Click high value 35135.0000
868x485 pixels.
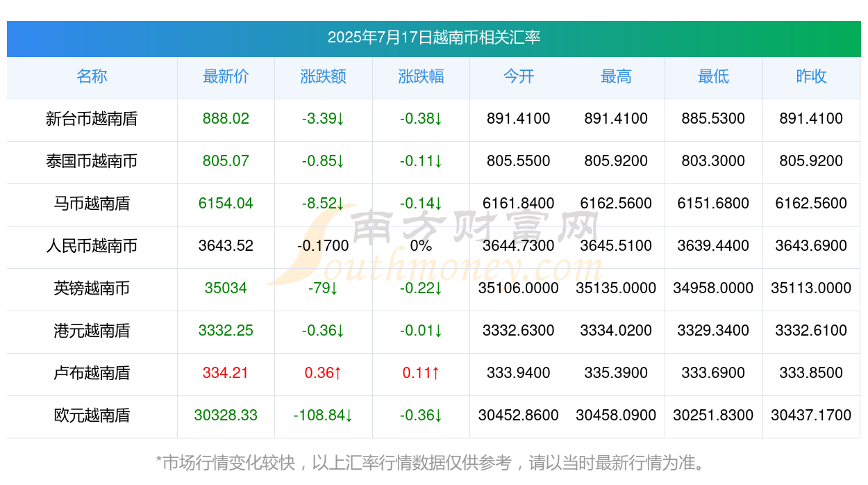point(616,288)
